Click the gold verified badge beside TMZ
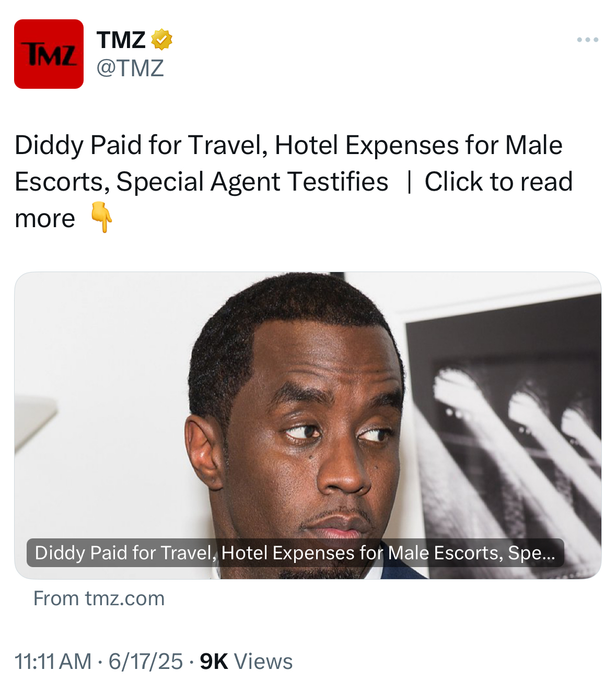 click(162, 40)
